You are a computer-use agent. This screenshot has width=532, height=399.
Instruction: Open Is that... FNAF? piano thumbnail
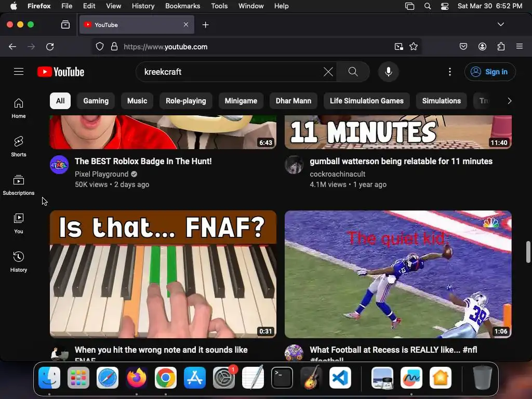click(x=163, y=274)
